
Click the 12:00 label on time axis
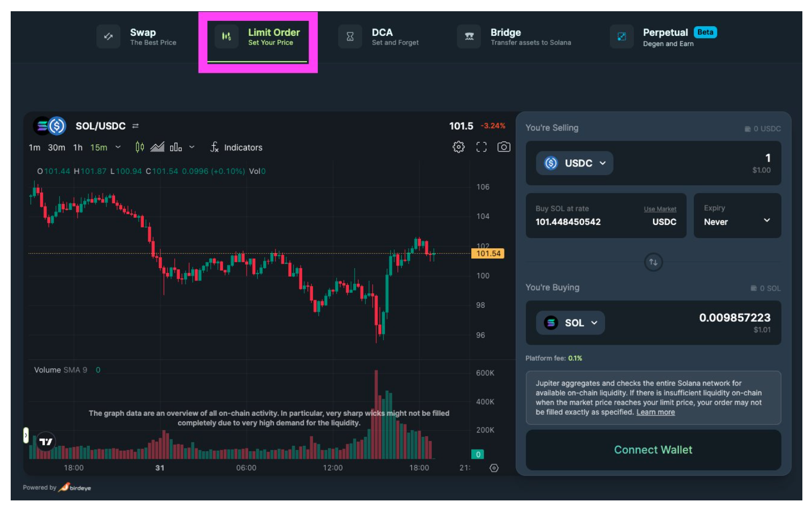click(333, 468)
